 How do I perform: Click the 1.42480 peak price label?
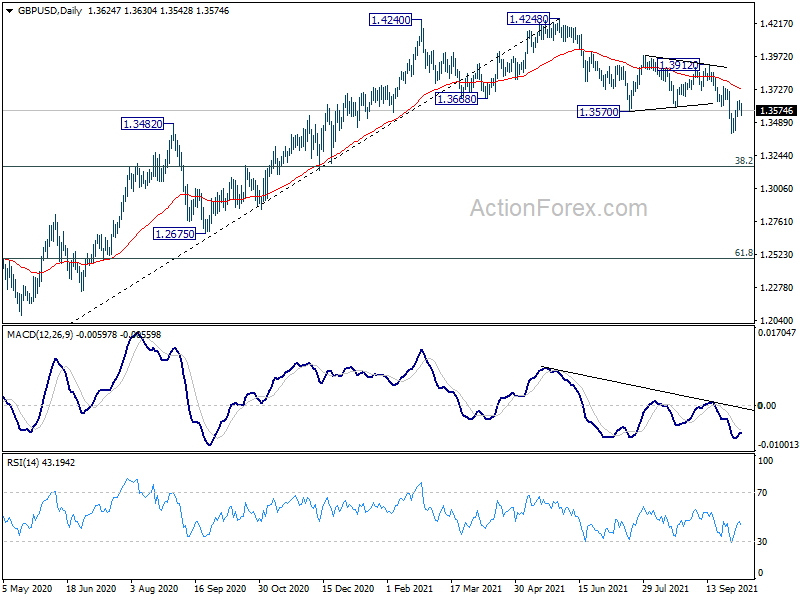529,19
